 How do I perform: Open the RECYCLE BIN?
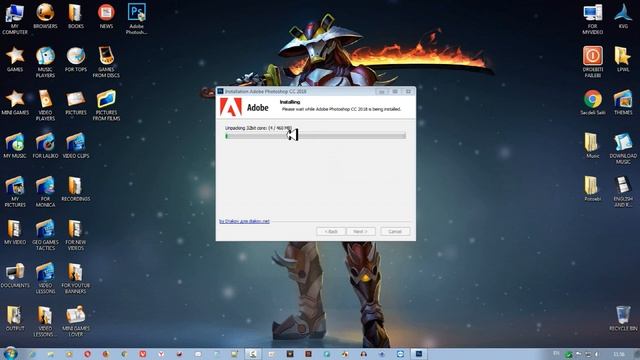623,319
